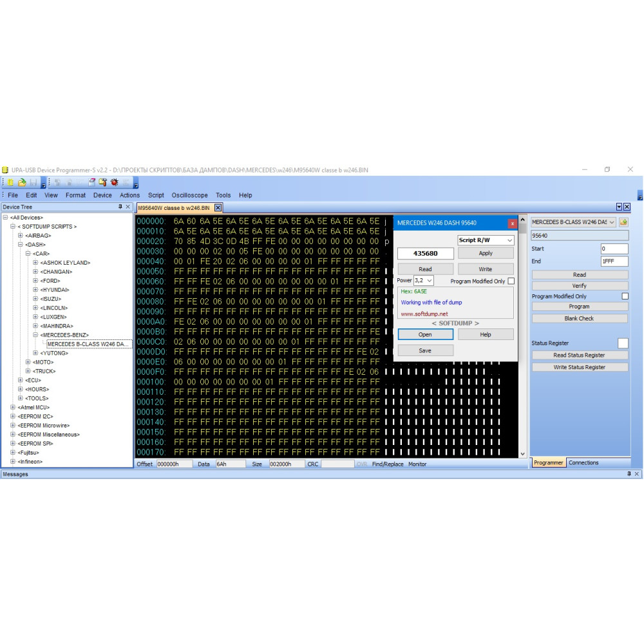This screenshot has width=644, height=644.
Task: Toggle Program Modified Only in script dialog
Action: click(511, 281)
